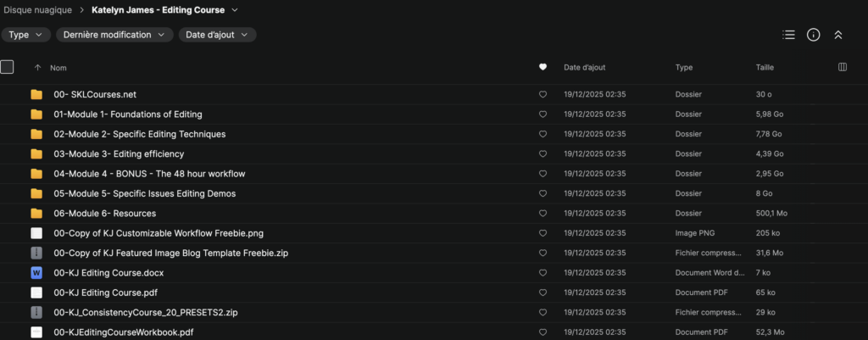Image resolution: width=868 pixels, height=340 pixels.
Task: Toggle favorite heart for 06-Module 6- Resources
Action: [x=542, y=213]
